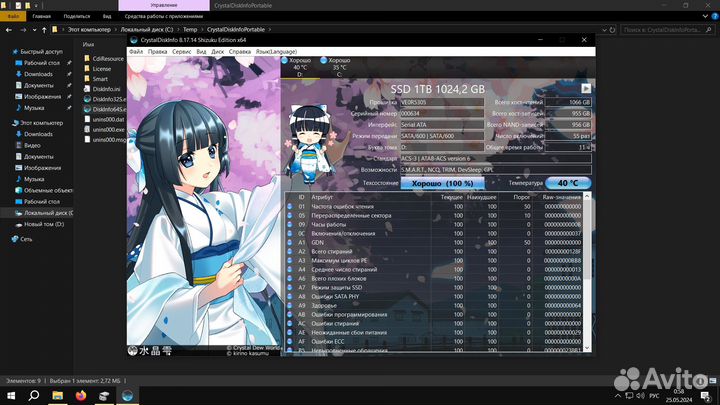Click the 40 °C temperature button
Screen dimensions: 720x405
[x=567, y=184]
